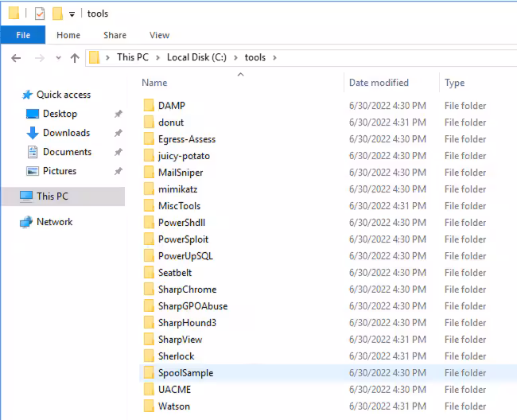Expand the chevron after Local Disk (C:)
Screen dimensions: 517x420
point(236,57)
